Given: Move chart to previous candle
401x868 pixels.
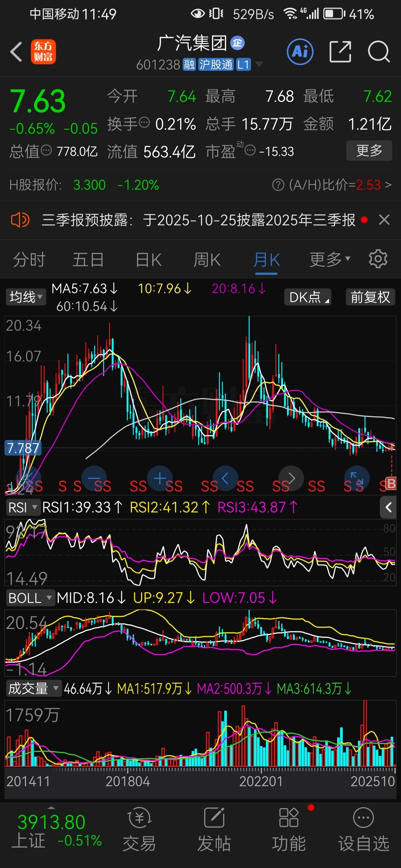Looking at the screenshot, I should tap(225, 479).
